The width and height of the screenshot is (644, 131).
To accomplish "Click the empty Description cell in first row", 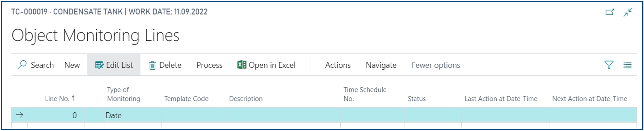I will coord(283,115).
